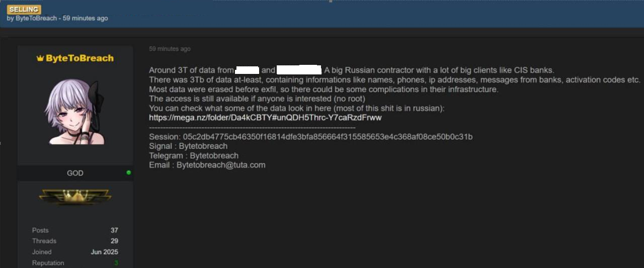Open the mega.nz folder link

[265, 118]
